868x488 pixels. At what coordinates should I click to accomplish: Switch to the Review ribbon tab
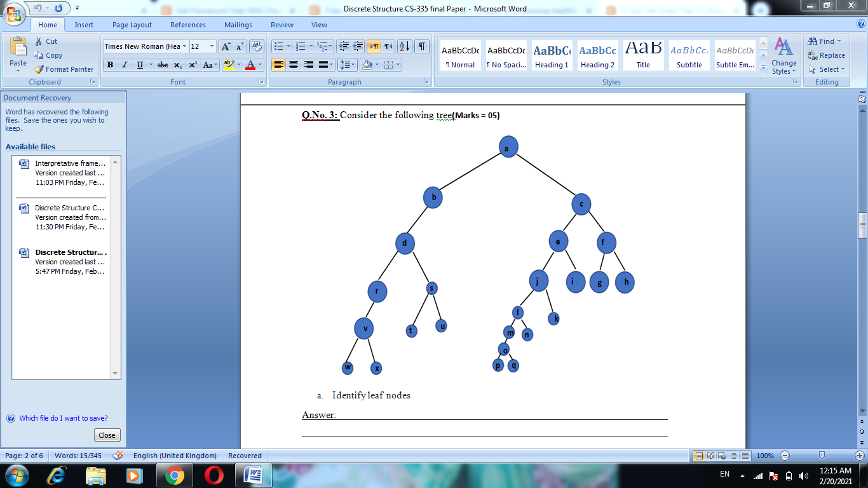click(281, 25)
